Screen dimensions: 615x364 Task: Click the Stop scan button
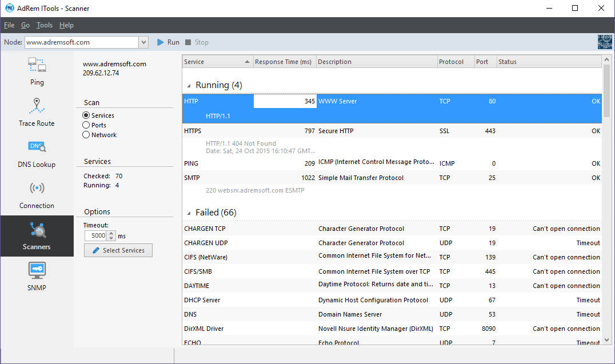[197, 42]
